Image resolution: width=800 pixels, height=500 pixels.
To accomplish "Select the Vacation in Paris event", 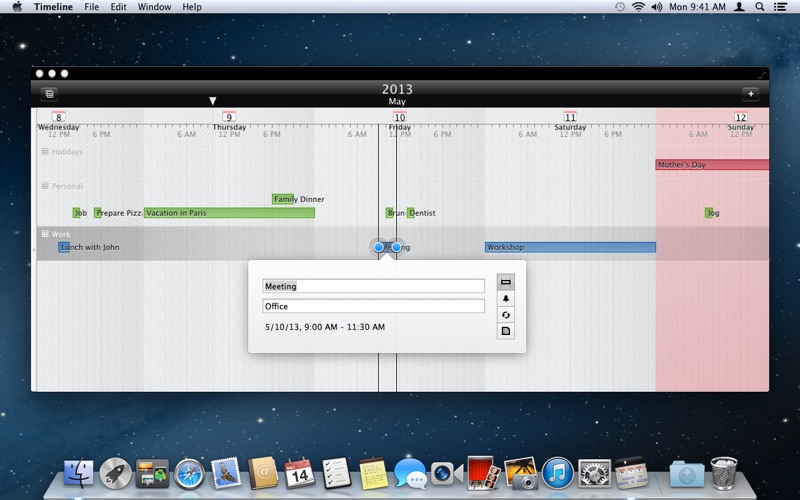I will (229, 213).
